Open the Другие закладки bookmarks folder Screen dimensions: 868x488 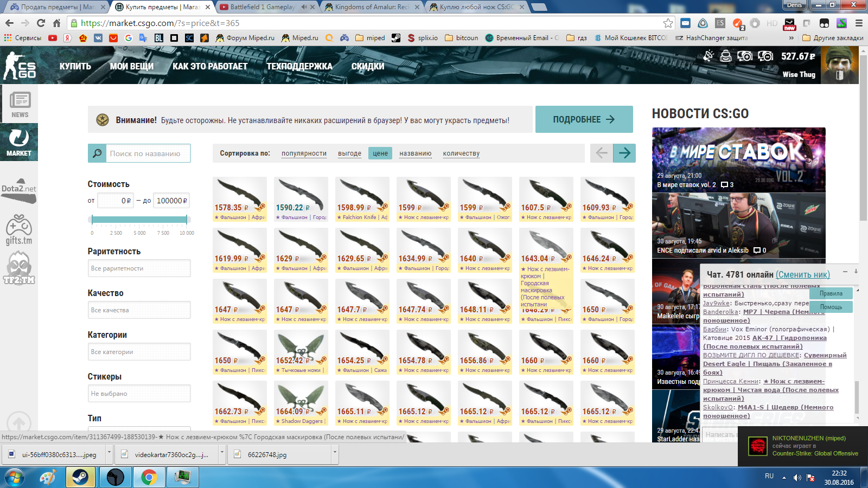pos(833,38)
